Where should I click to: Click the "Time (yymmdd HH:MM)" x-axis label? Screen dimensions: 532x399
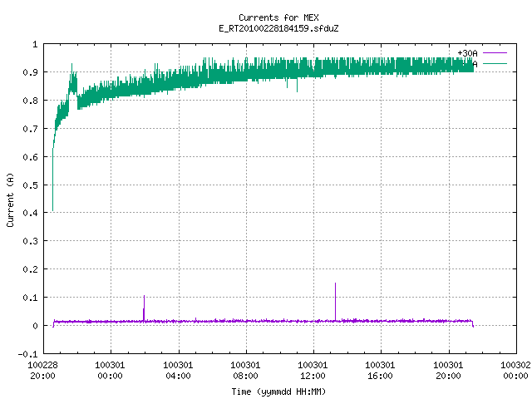click(x=278, y=392)
